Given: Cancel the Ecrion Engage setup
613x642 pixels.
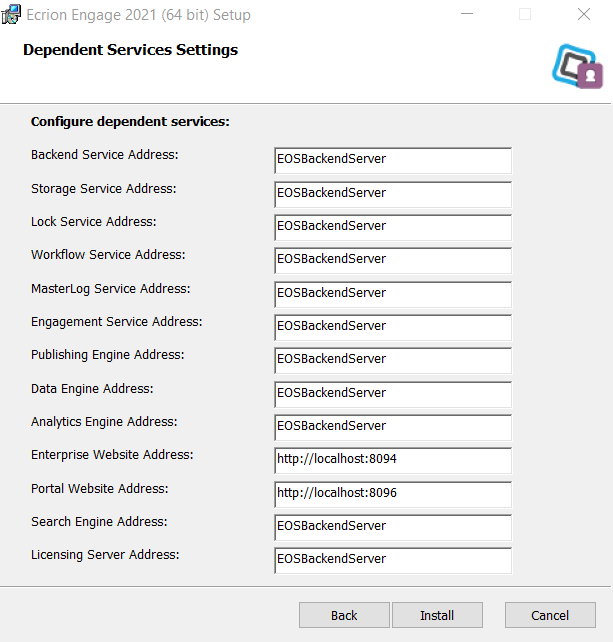Looking at the screenshot, I should click(550, 615).
